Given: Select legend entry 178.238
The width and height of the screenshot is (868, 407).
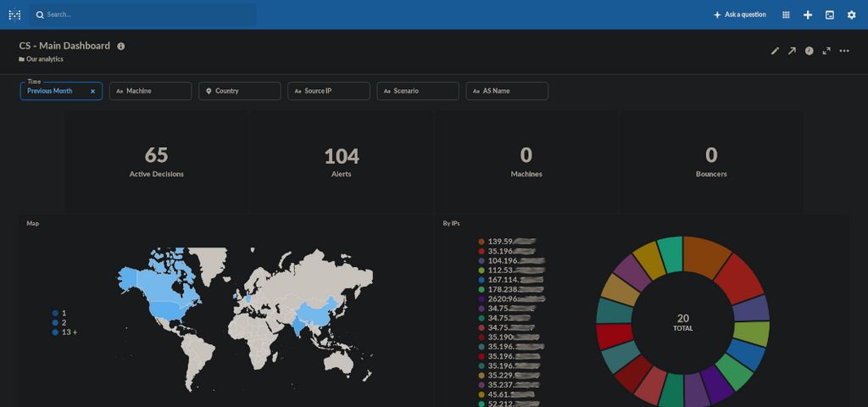Looking at the screenshot, I should pos(510,290).
